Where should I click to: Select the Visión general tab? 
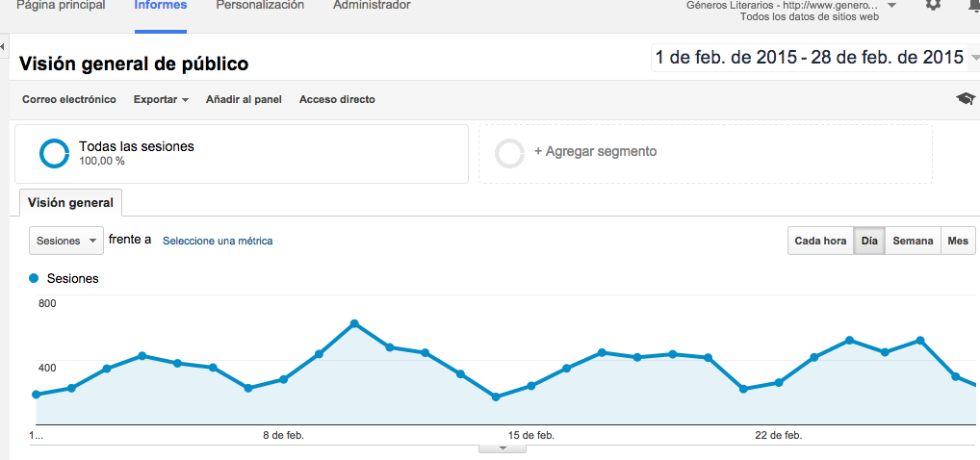coord(70,202)
